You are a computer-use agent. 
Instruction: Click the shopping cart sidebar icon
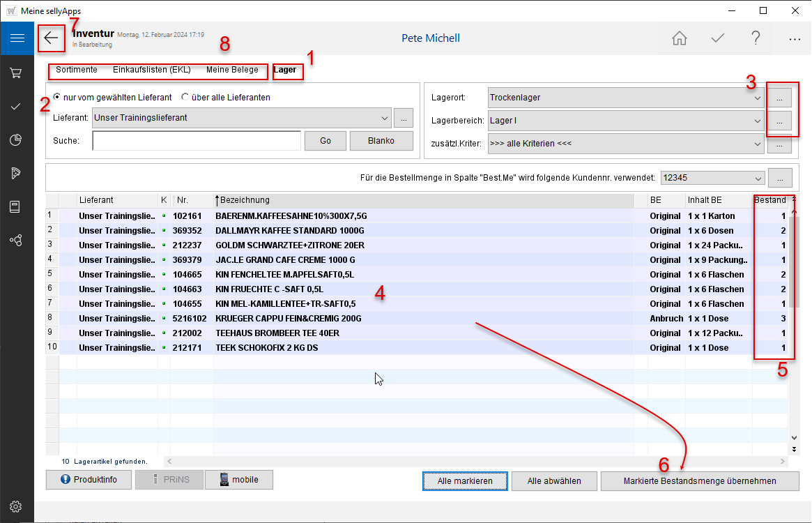click(x=17, y=73)
